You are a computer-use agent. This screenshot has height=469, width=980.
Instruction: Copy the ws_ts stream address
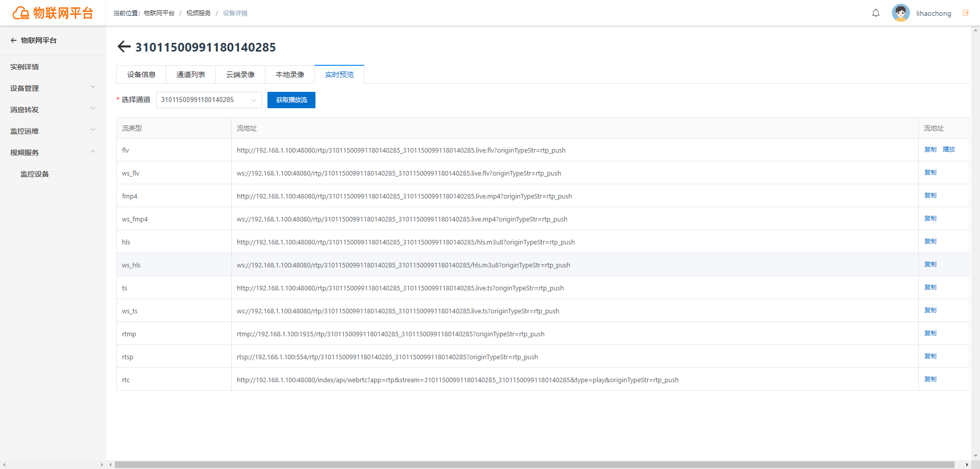(x=930, y=310)
